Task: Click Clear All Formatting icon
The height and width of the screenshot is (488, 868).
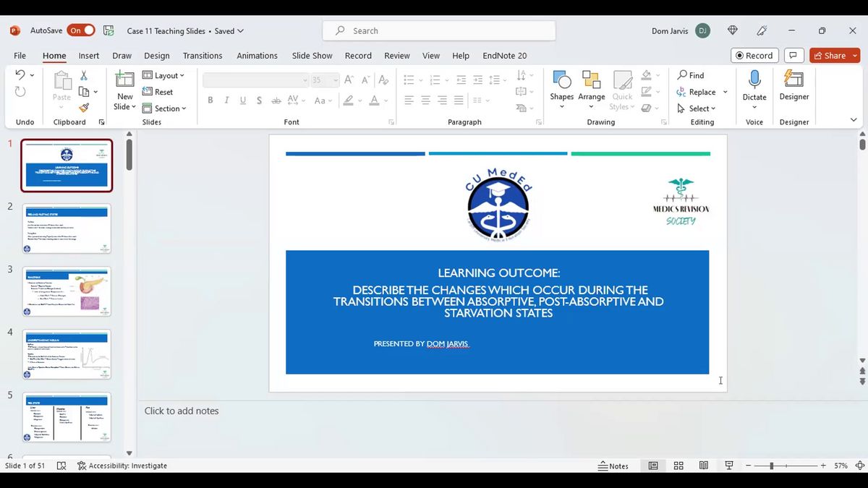Action: pyautogui.click(x=384, y=80)
